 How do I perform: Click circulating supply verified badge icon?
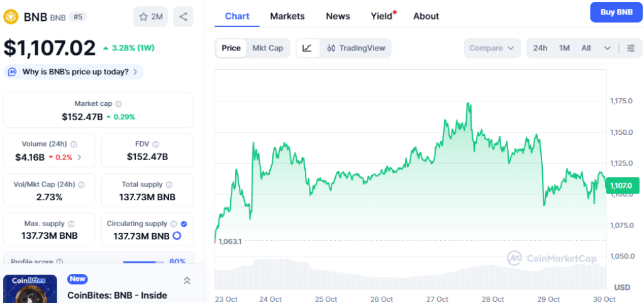coord(183,224)
